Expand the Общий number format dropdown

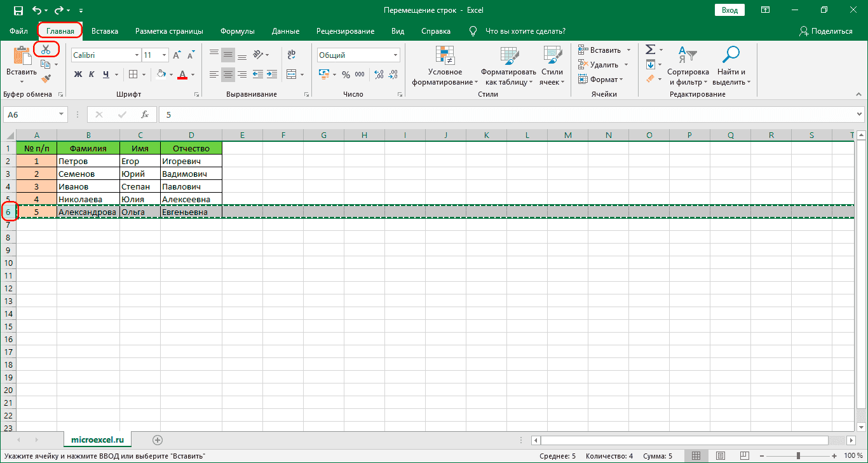396,55
